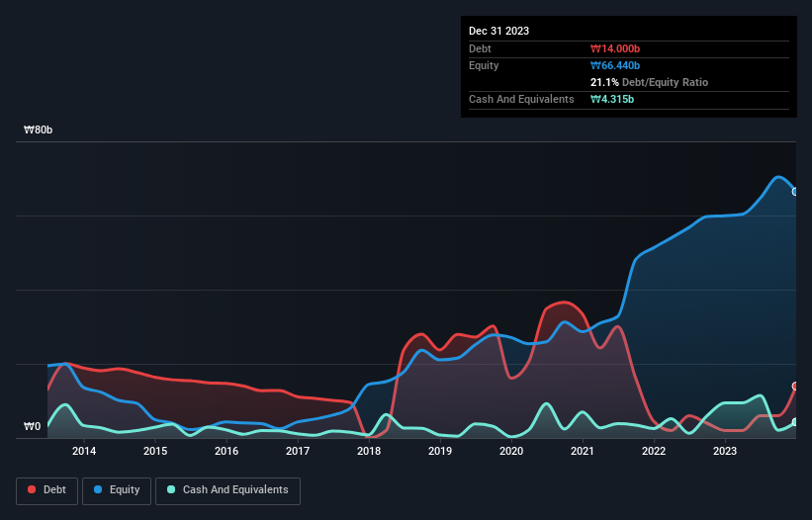Click the ₩4.315b cash value
This screenshot has height=520, width=812.
click(x=612, y=99)
